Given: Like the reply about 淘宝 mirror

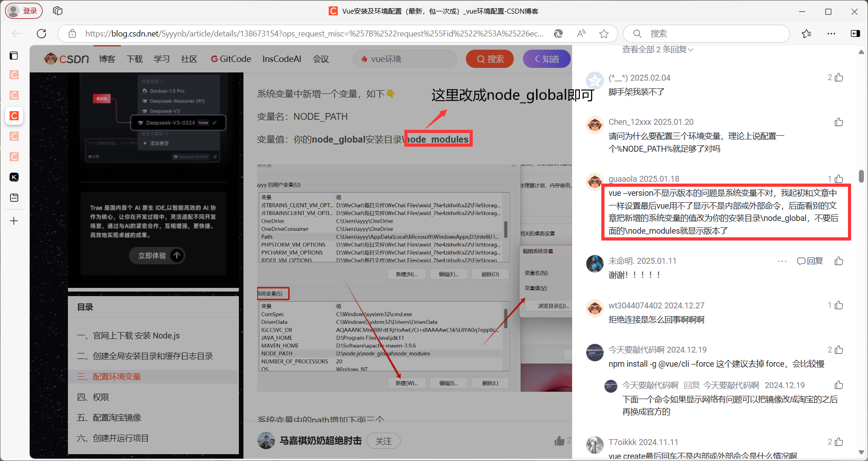Looking at the screenshot, I should pos(839,385).
